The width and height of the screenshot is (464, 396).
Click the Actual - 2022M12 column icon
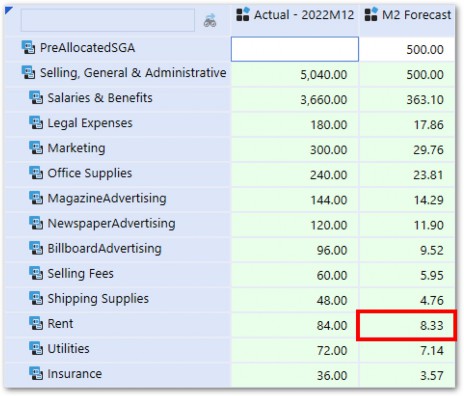click(243, 14)
